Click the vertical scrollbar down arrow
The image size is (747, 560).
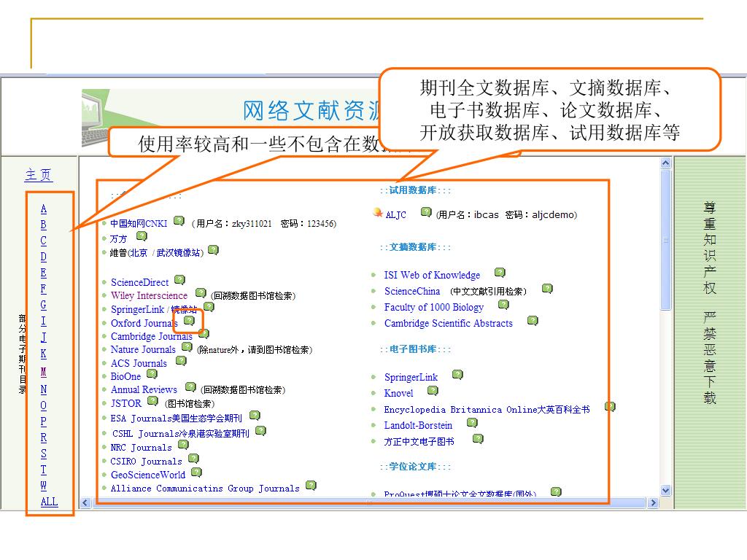[x=666, y=490]
